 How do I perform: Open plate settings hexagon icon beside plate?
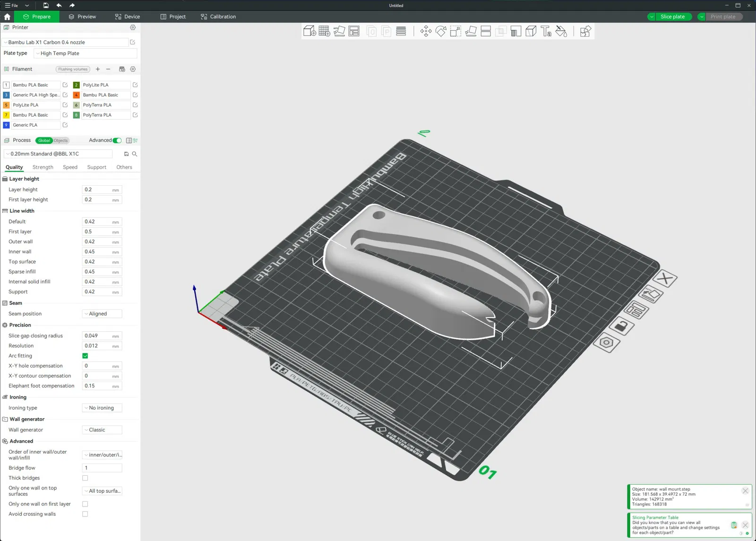click(x=606, y=343)
